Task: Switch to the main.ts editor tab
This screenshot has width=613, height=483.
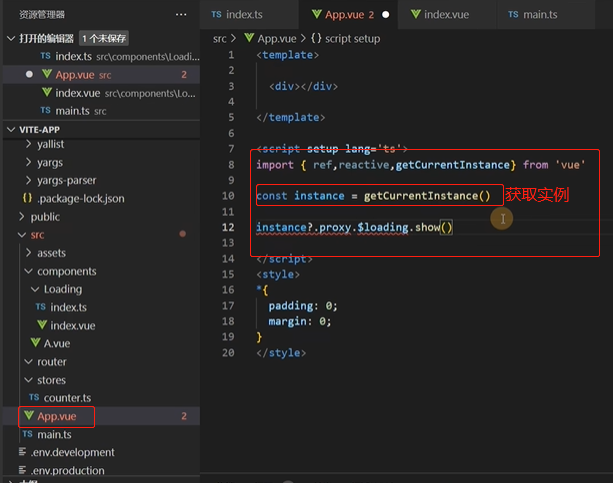Action: point(532,14)
